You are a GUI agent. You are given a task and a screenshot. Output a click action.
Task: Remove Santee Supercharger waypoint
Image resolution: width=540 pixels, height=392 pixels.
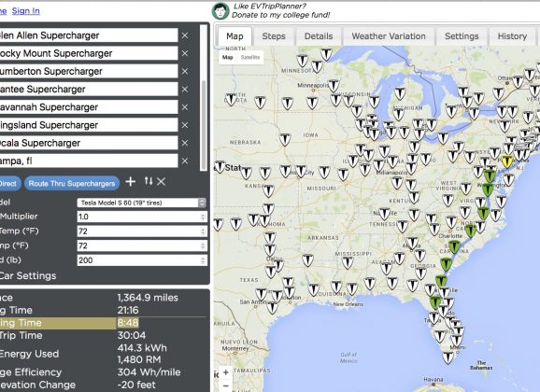[x=185, y=90]
